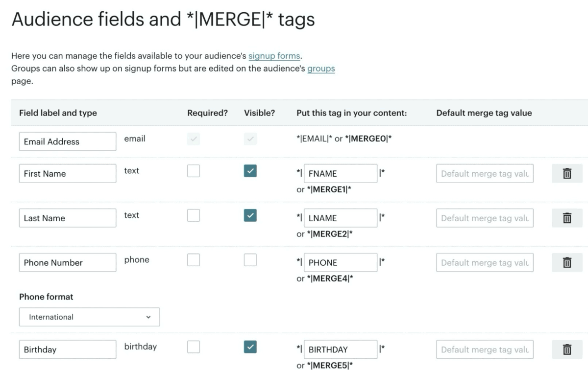Viewport: 588px width, 370px height.
Task: Remove Phone Number field via trash icon
Action: click(x=567, y=263)
